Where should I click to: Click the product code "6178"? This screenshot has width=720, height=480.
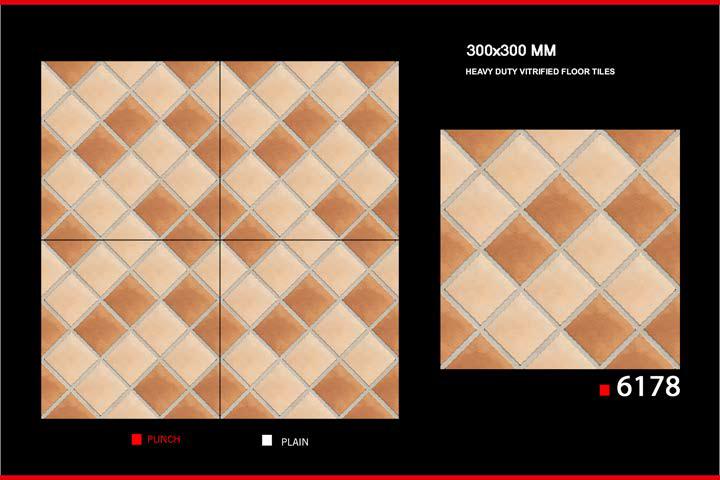(x=648, y=386)
